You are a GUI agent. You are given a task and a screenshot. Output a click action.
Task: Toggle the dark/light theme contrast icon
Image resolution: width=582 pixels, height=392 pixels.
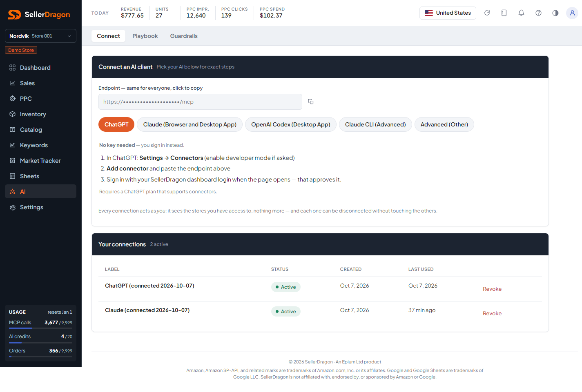(x=555, y=13)
